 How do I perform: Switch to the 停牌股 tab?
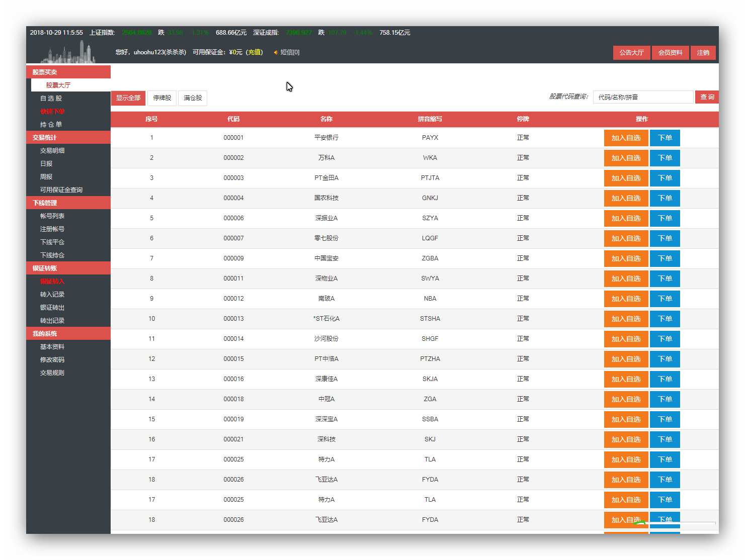tap(162, 98)
